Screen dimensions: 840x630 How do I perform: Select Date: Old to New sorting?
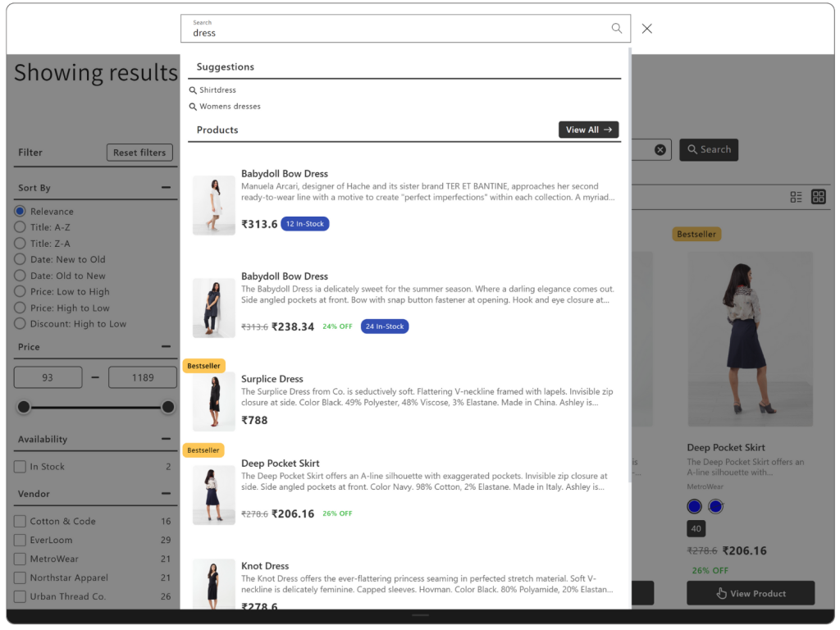[20, 276]
